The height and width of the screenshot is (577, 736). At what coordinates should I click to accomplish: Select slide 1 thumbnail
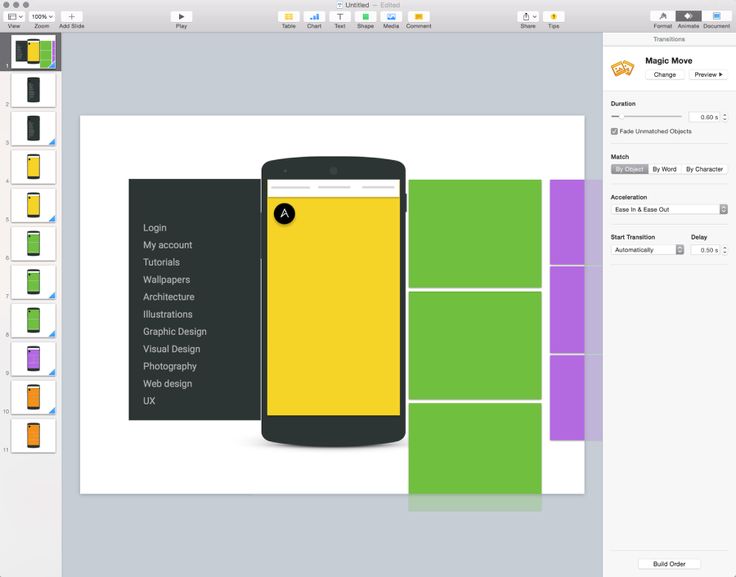pyautogui.click(x=33, y=52)
